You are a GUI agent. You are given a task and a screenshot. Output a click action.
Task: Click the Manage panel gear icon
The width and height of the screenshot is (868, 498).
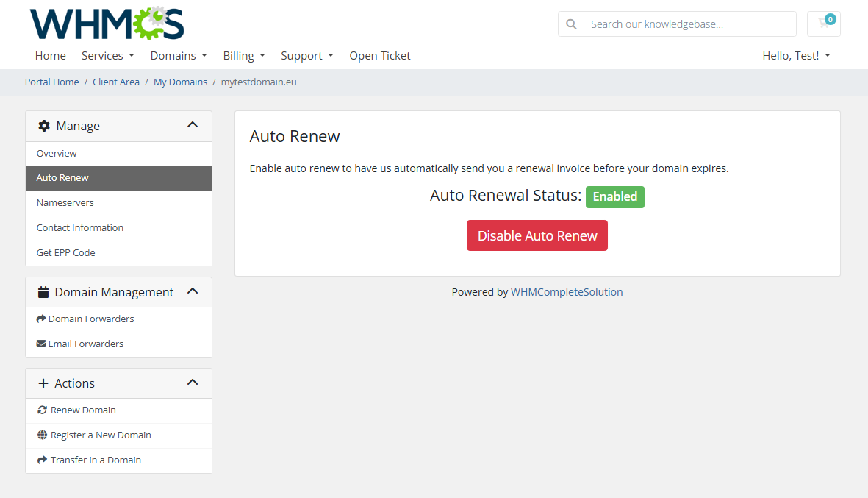point(44,126)
